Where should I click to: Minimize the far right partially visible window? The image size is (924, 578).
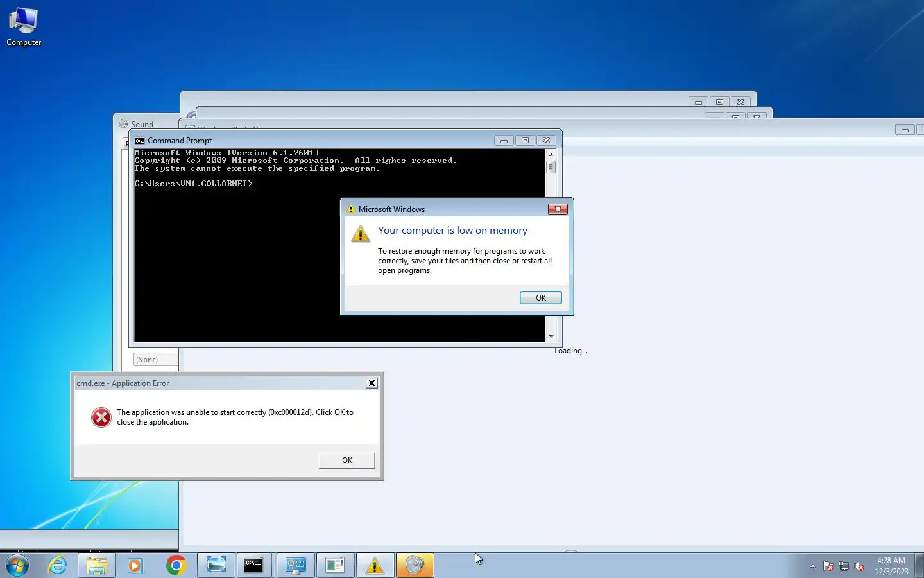pos(905,130)
